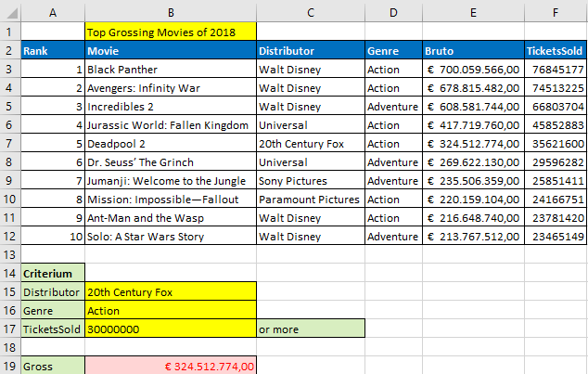Select column B header
This screenshot has height=374, width=588.
coord(171,12)
